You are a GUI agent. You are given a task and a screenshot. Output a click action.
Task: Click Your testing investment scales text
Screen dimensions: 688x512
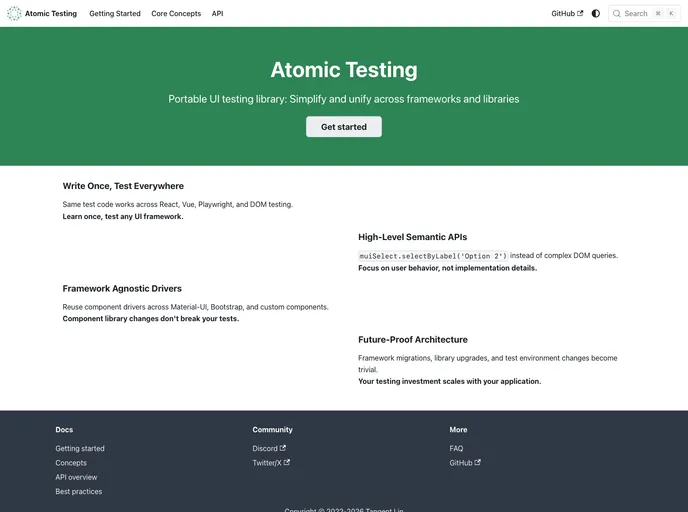point(450,381)
